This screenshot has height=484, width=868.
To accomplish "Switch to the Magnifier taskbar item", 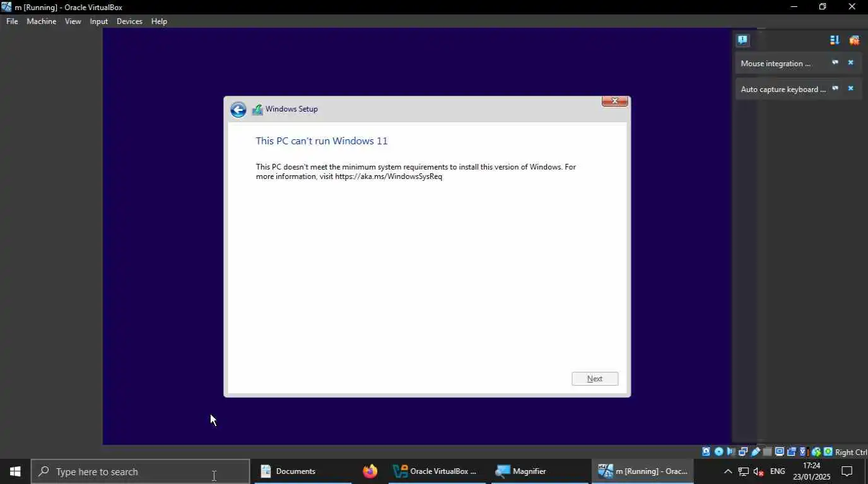I will coord(539,471).
